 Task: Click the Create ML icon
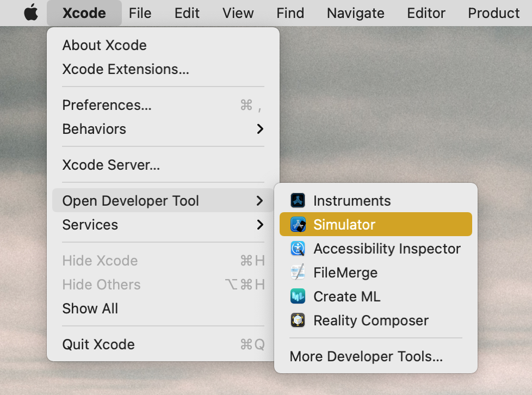(x=298, y=297)
